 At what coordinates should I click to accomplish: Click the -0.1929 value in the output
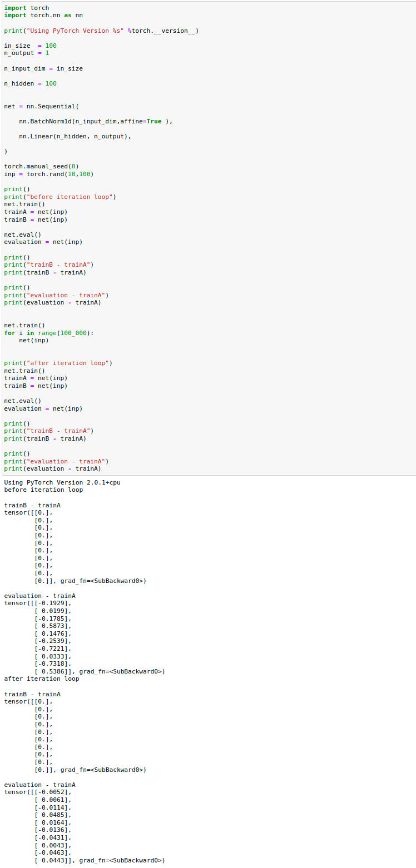point(55,603)
